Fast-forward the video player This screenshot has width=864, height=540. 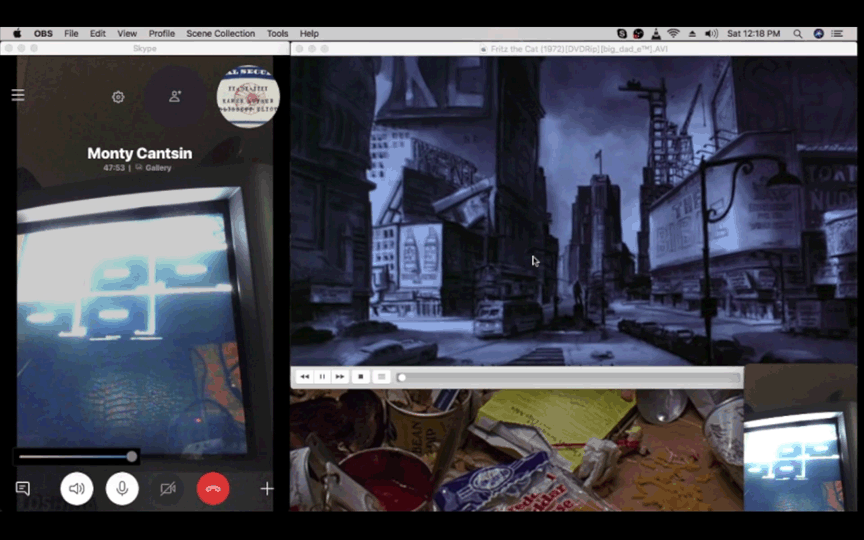340,377
